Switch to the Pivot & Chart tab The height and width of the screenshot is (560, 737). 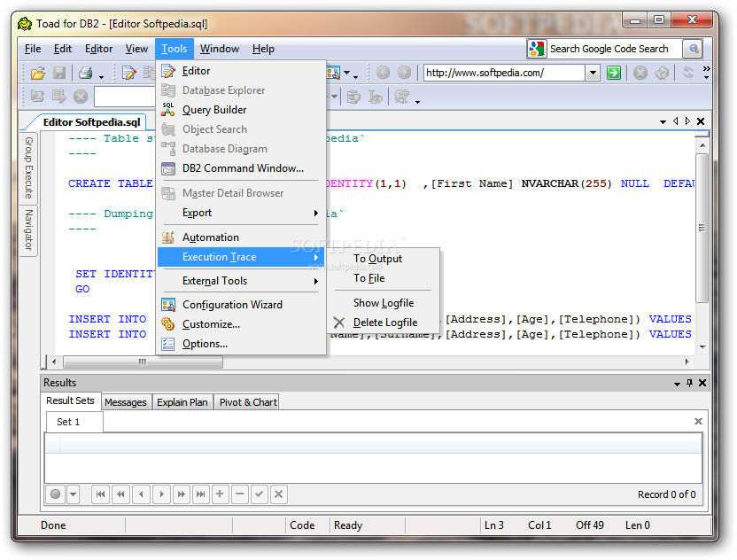[x=248, y=402]
